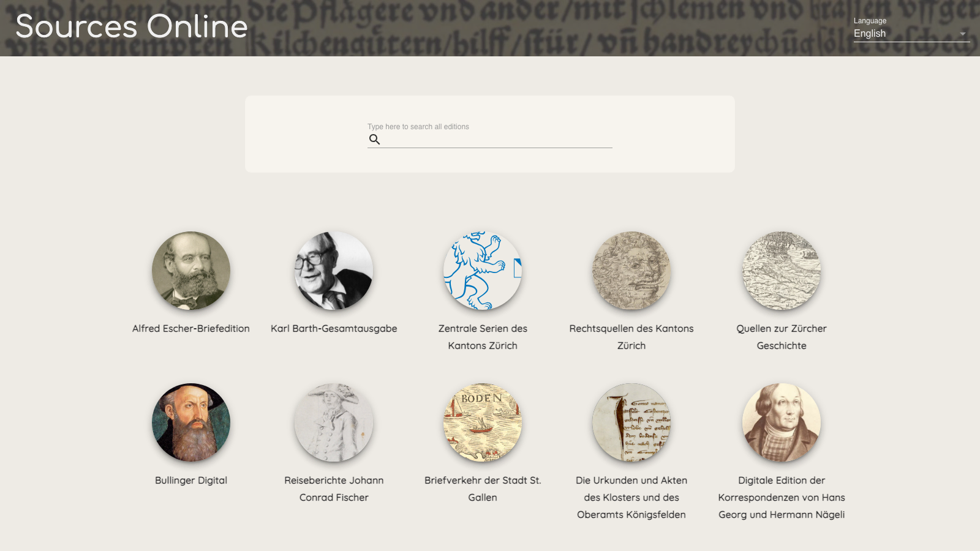Click the Nägeli correspondence portrait image
The width and height of the screenshot is (980, 551).
(781, 422)
